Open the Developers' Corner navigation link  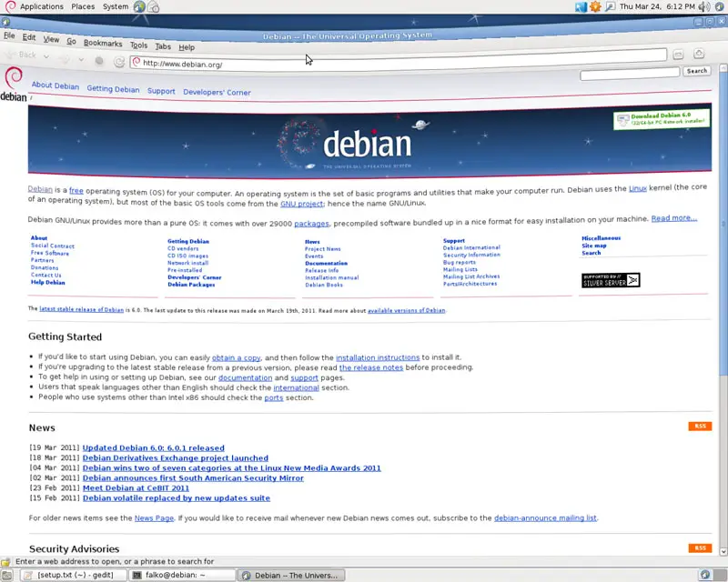(x=217, y=93)
